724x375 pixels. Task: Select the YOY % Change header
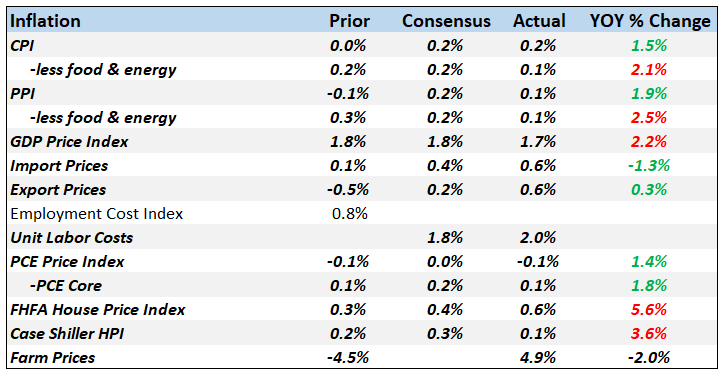650,21
